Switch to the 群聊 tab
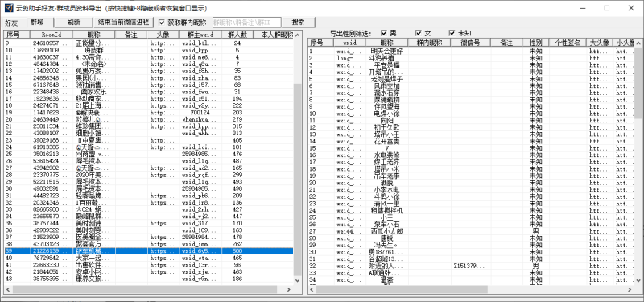 37,22
